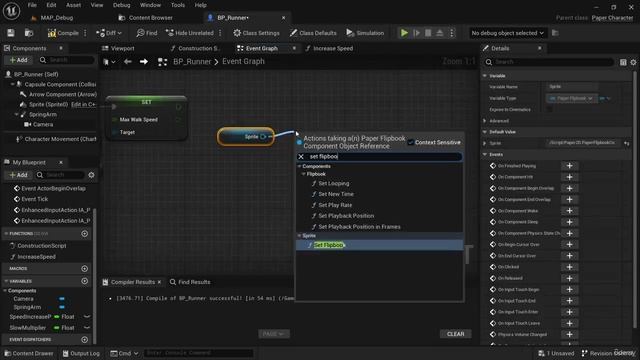The image size is (640, 360).
Task: Browse to asset in Content Browser icon
Action: point(29,33)
